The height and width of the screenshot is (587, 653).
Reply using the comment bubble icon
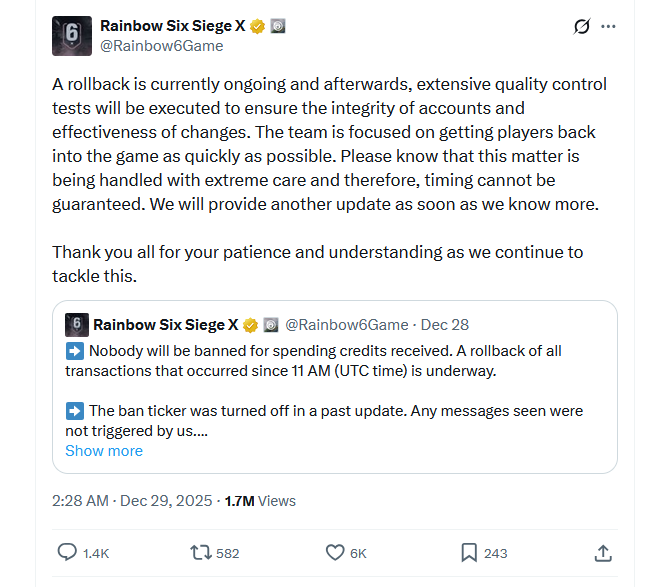pos(68,553)
